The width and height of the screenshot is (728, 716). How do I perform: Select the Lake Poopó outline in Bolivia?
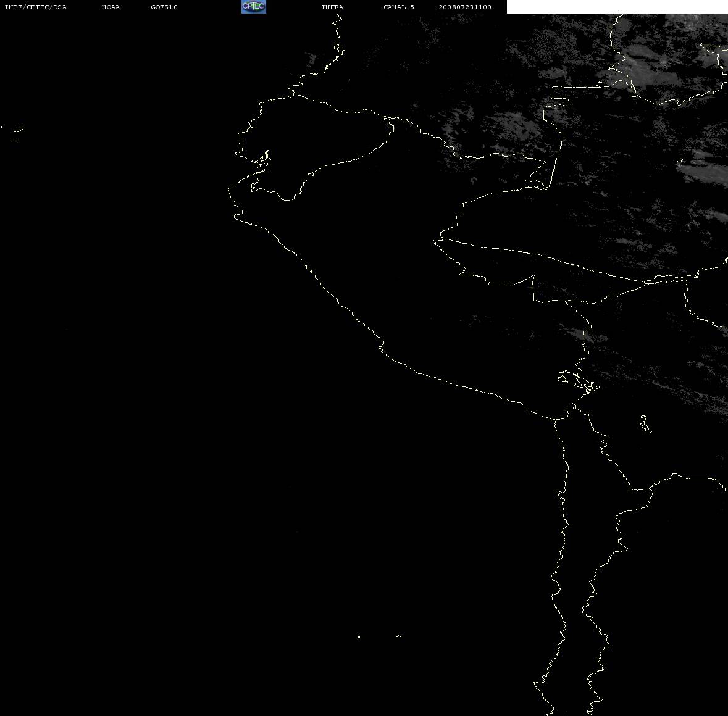[x=645, y=424]
